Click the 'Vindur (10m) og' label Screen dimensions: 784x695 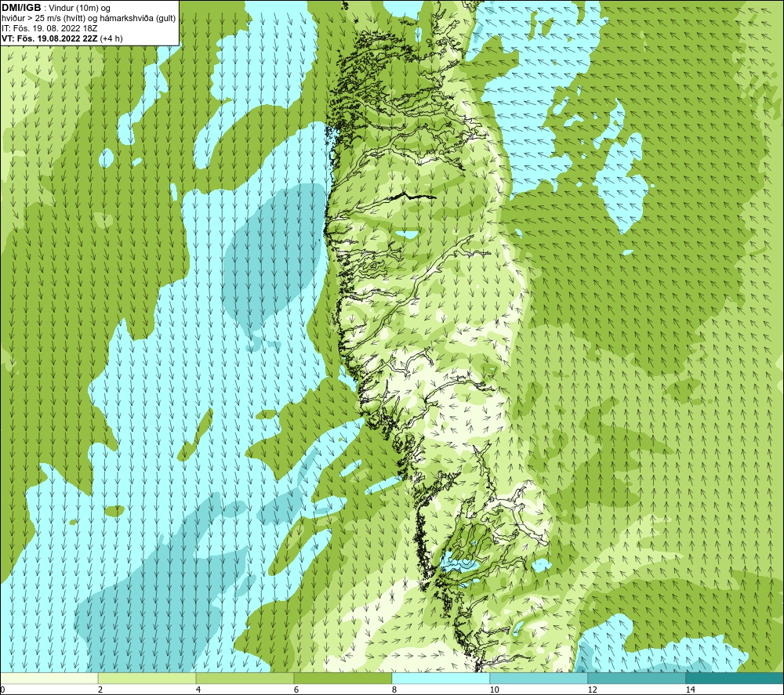[79, 9]
